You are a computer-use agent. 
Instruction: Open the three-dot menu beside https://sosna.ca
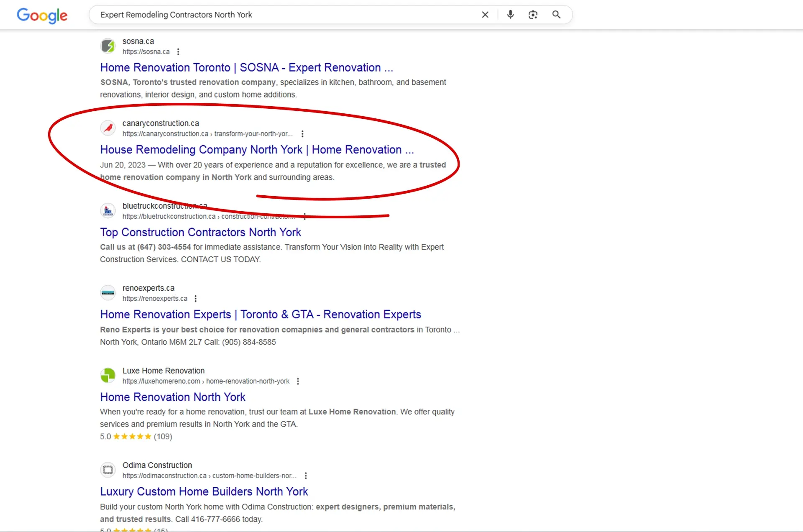[x=178, y=52]
